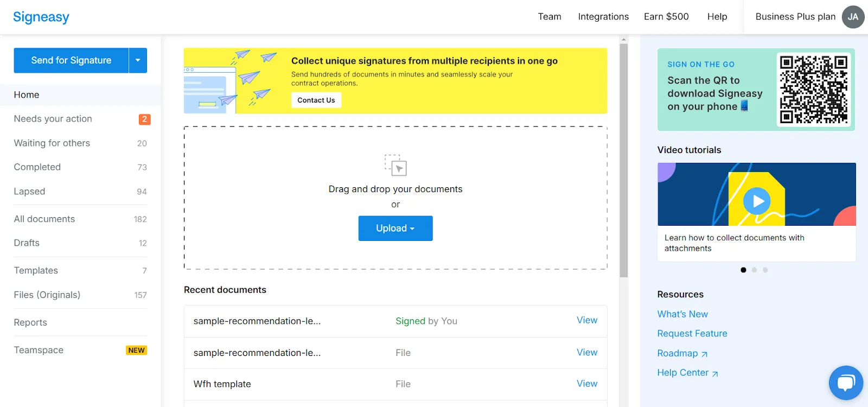Open Lapsed documents
Viewport: 868px width, 407px height.
[80, 192]
